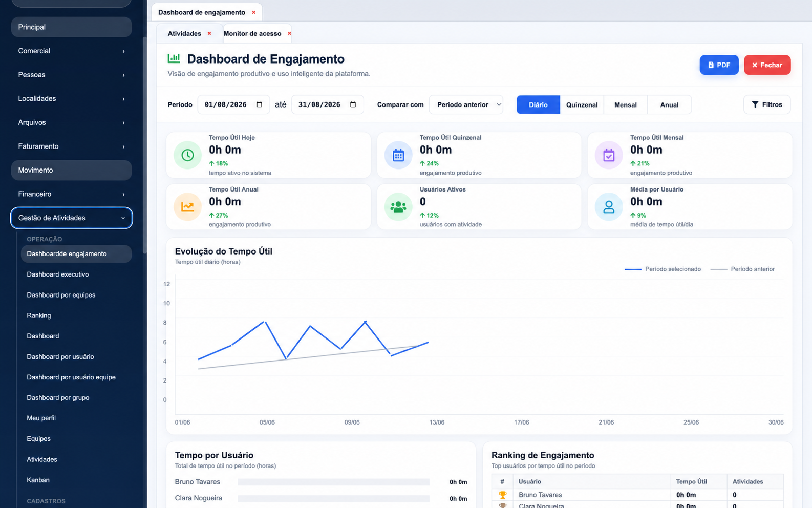Open Dashboard executivo in the sidebar

tap(76, 274)
